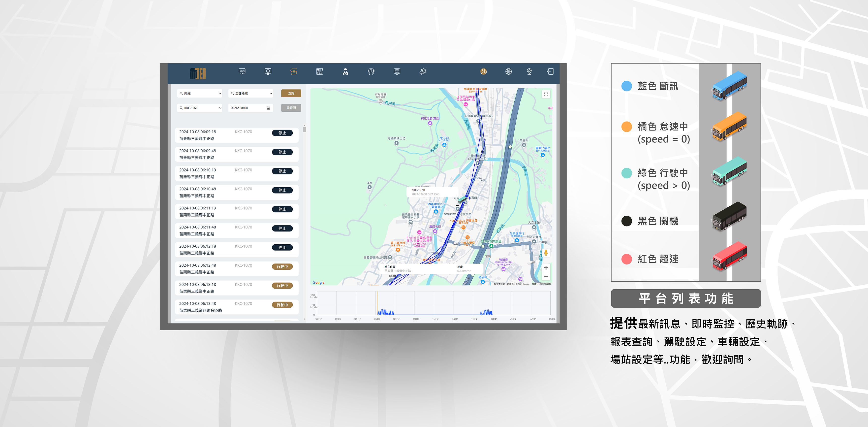
Task: Click the orange marker on speed chart
Action: [377, 303]
